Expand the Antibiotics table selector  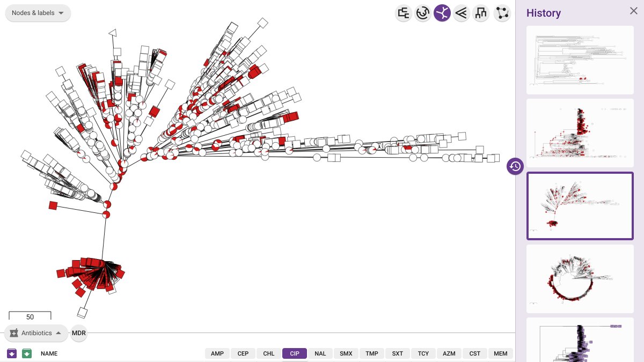[x=36, y=333]
